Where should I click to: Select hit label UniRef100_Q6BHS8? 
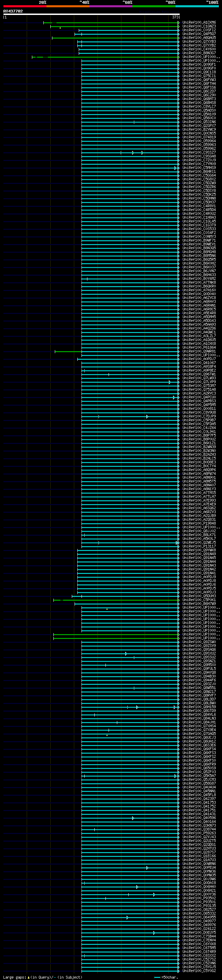pyautogui.click(x=199, y=103)
